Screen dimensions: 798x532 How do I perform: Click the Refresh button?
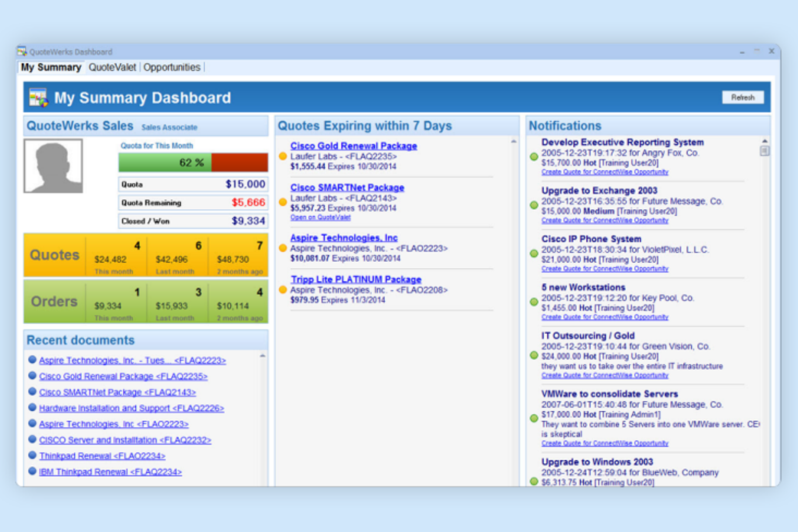pos(742,98)
